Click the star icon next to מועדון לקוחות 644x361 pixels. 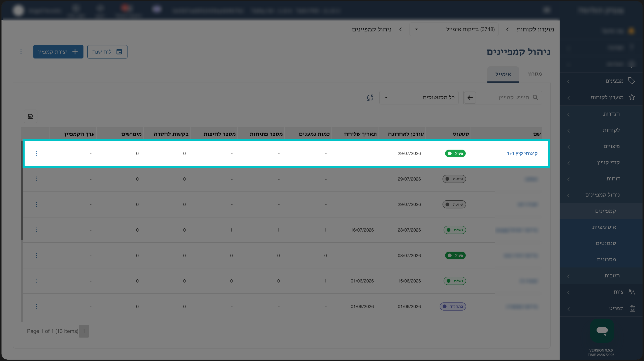tap(632, 97)
